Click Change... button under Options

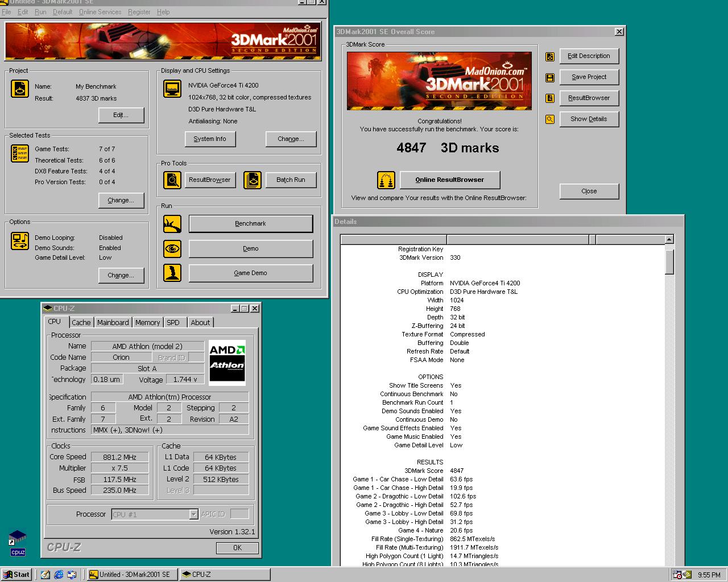click(x=121, y=276)
